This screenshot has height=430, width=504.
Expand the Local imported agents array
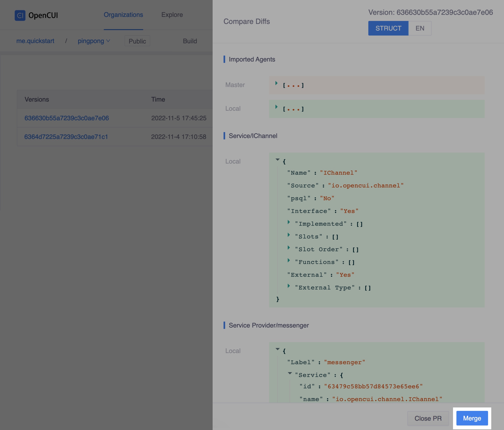pyautogui.click(x=277, y=107)
